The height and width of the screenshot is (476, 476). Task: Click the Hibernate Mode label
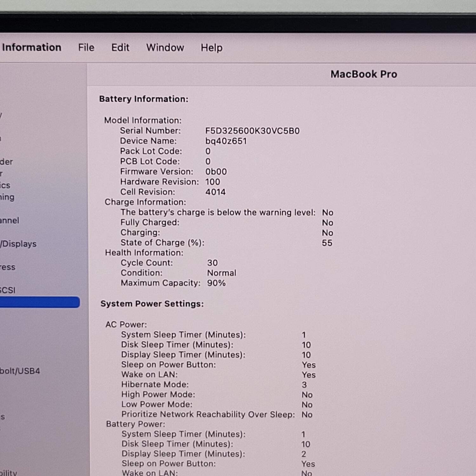coord(155,384)
